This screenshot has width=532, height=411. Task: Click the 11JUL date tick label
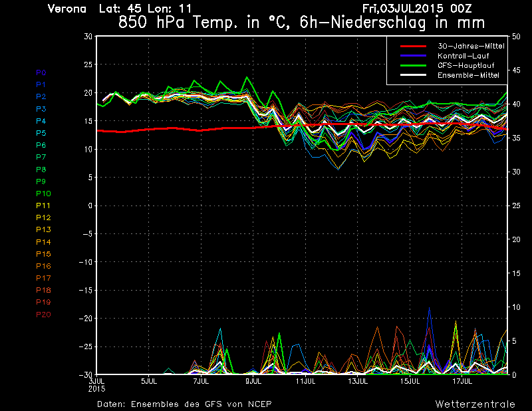[306, 382]
